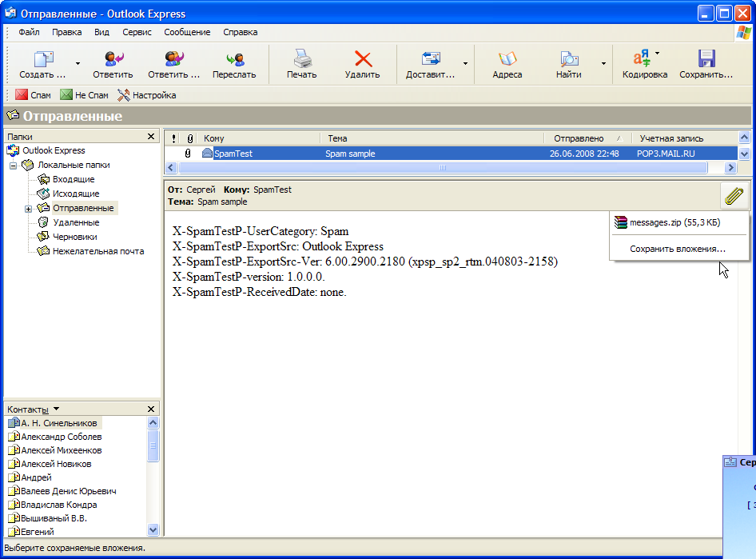The image size is (756, 559).
Task: Open the Вид menu
Action: [101, 32]
